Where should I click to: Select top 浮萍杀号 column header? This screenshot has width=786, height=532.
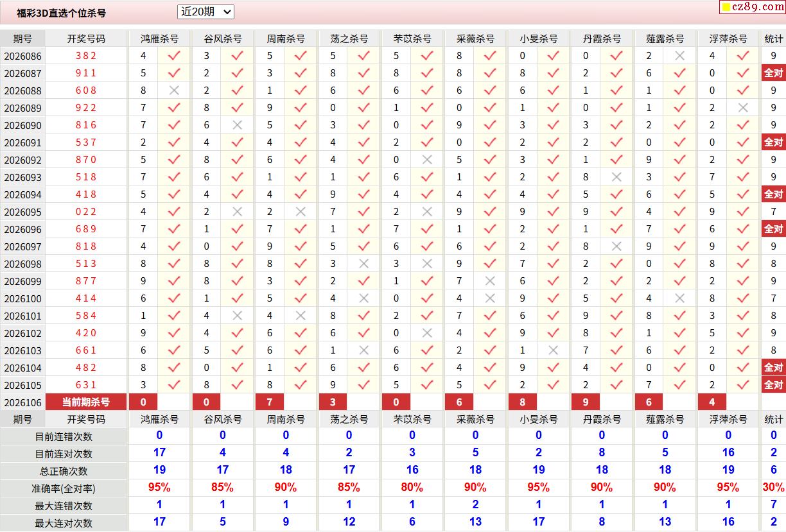click(728, 39)
